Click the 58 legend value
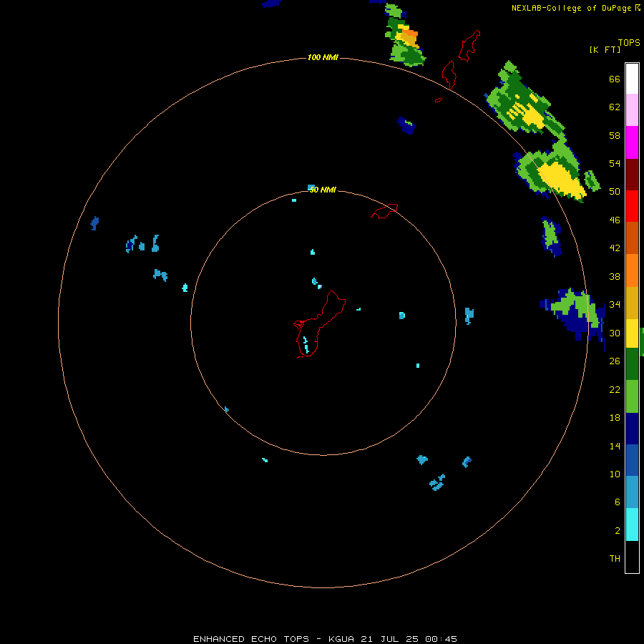This screenshot has width=644, height=644. pyautogui.click(x=615, y=135)
